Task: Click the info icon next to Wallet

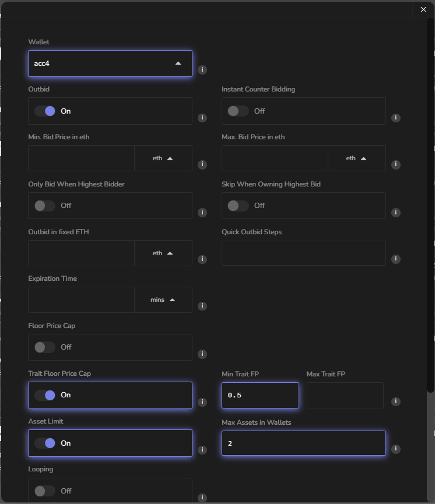Action: (x=202, y=70)
